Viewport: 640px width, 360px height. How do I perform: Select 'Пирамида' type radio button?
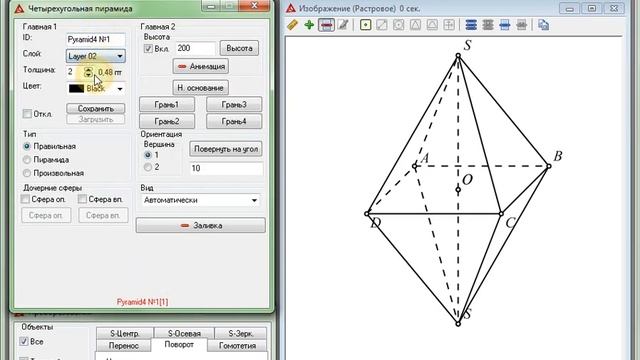click(x=27, y=160)
